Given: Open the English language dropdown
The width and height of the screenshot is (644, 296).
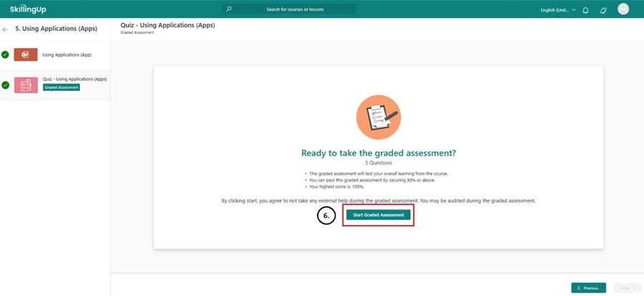Looking at the screenshot, I should point(558,10).
